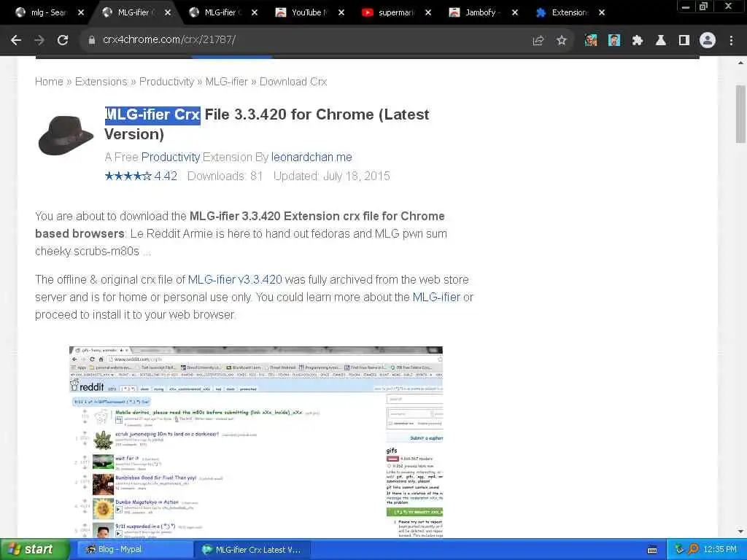Click the fedora hat extension icon
Screen dimensions: 747x560
tap(66, 135)
